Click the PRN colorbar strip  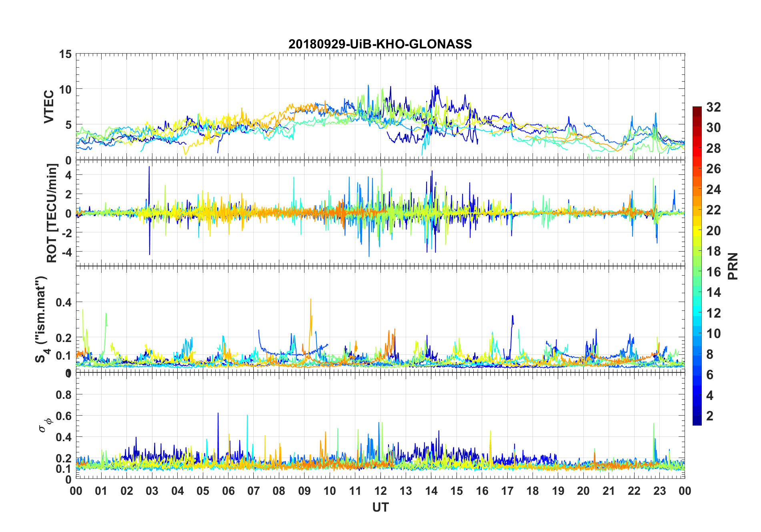pyautogui.click(x=697, y=266)
